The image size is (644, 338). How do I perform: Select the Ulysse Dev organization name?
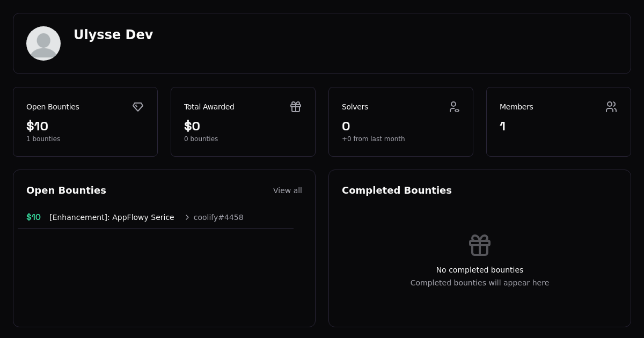point(113,35)
